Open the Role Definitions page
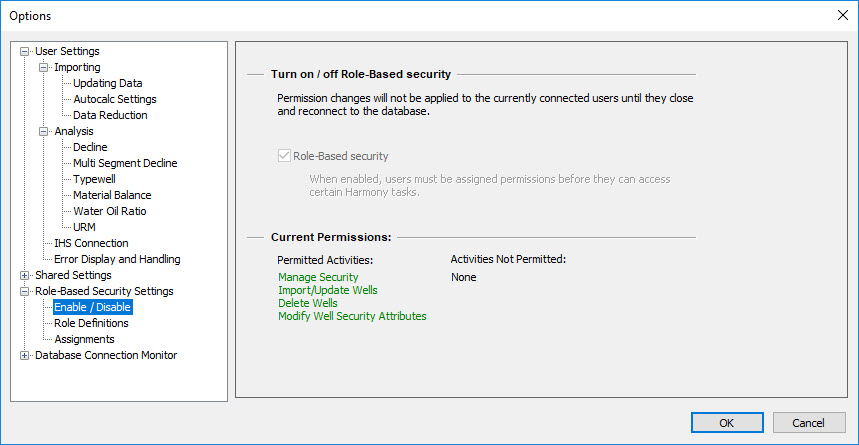This screenshot has width=859, height=445. click(91, 323)
